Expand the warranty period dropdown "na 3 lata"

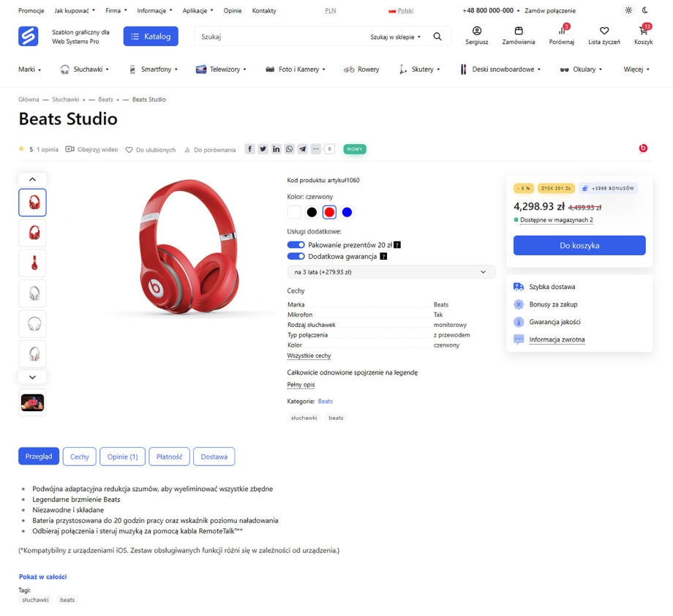pos(391,272)
